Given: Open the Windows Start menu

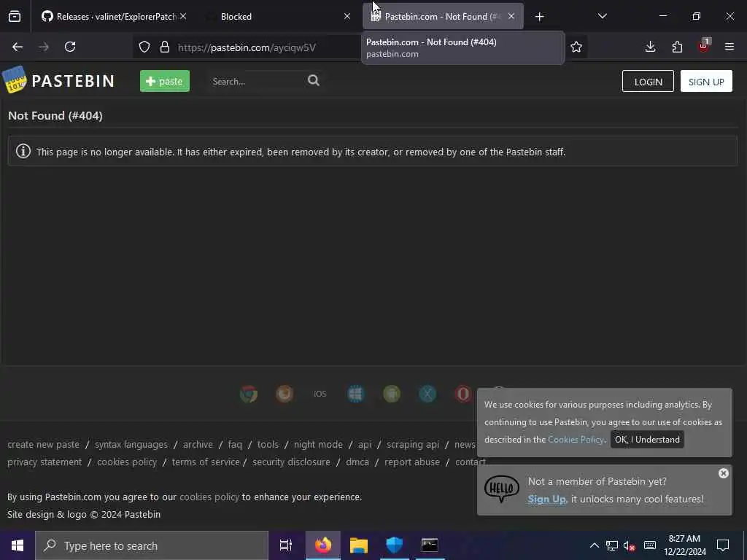Looking at the screenshot, I should [x=18, y=545].
